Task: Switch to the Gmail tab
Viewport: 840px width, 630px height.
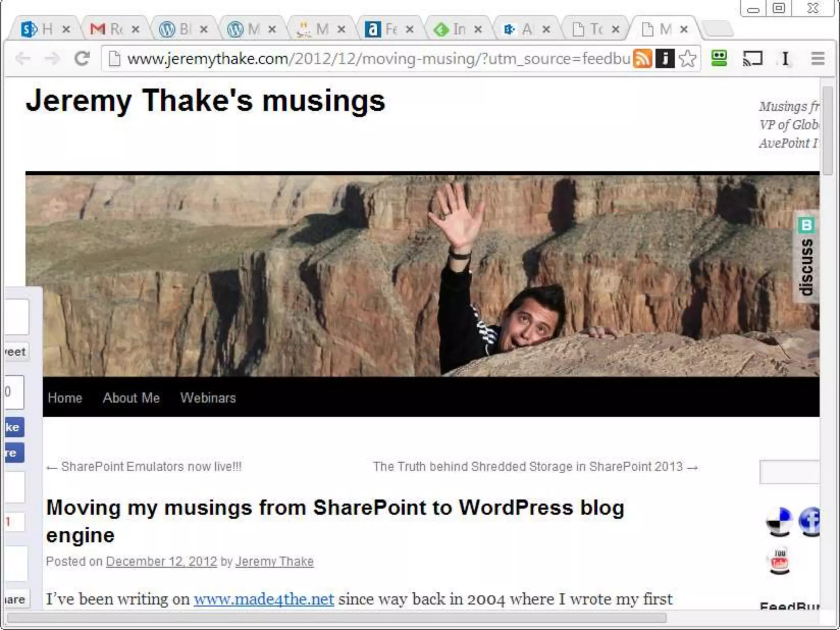Action: 107,29
